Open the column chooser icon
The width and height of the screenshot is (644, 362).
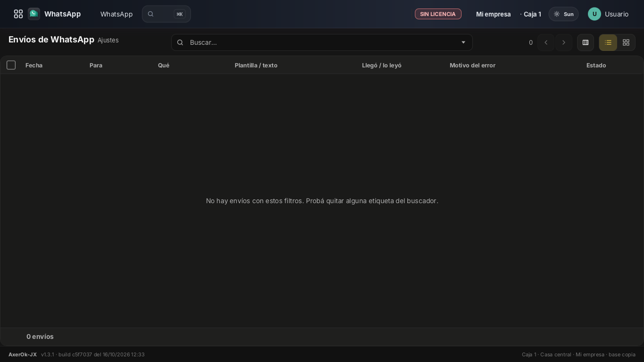(586, 42)
